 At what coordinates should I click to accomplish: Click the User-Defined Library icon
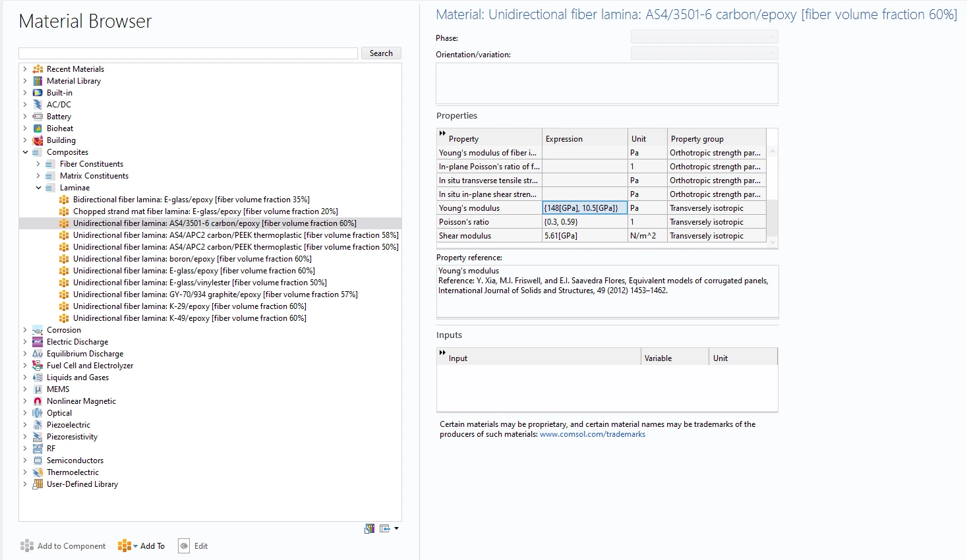[38, 484]
